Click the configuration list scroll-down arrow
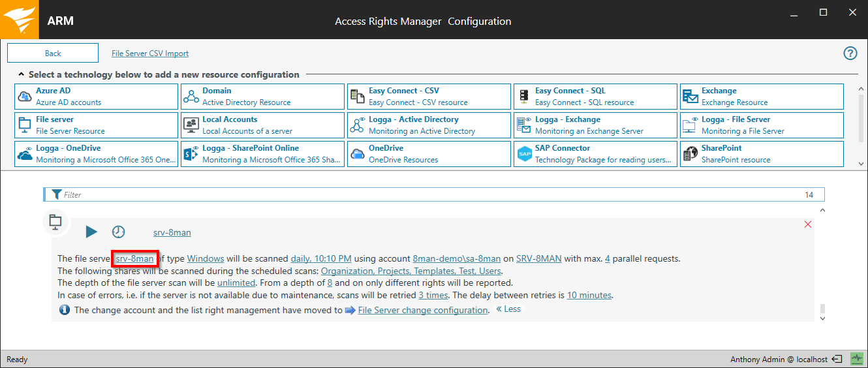 [822, 318]
